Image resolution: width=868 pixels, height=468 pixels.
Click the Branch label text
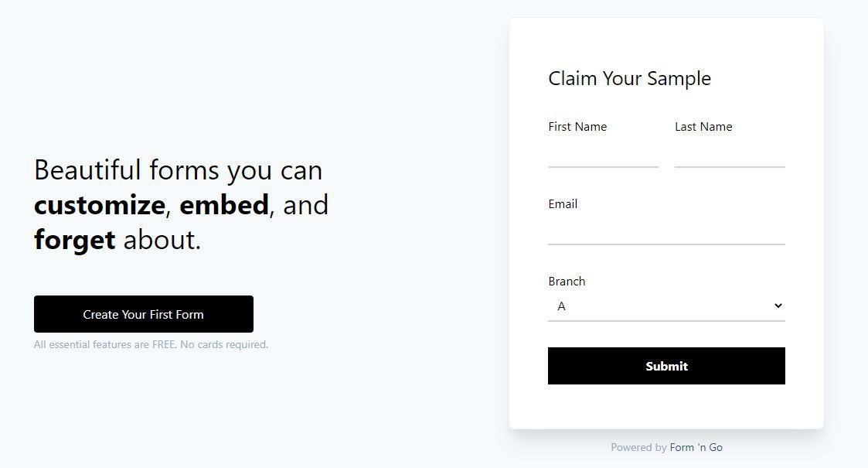tap(567, 282)
